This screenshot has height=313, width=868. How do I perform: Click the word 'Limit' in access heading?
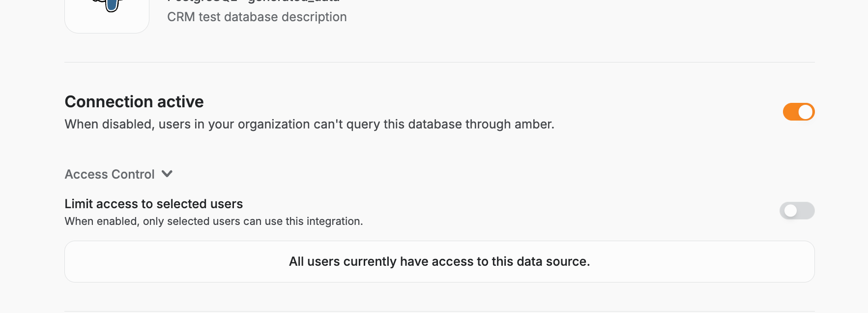pyautogui.click(x=79, y=204)
